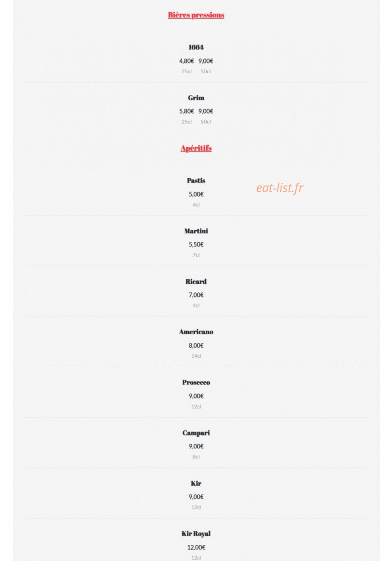This screenshot has height=561, width=392.
Task: Select the Campari item name
Action: tap(196, 433)
